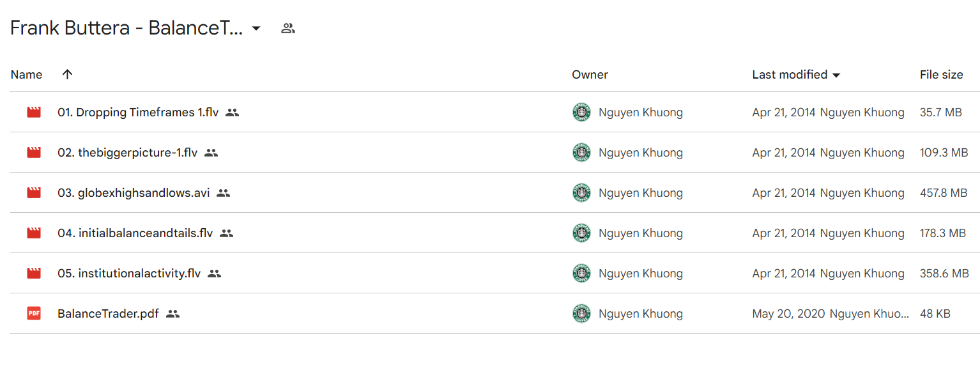Open the folder title dropdown arrow
Screen dimensions: 980x372
click(x=256, y=28)
